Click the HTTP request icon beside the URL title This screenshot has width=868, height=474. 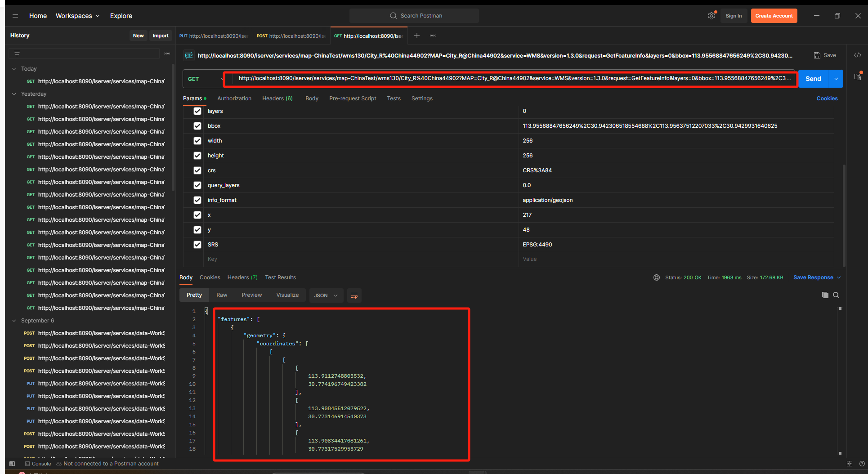click(x=189, y=55)
